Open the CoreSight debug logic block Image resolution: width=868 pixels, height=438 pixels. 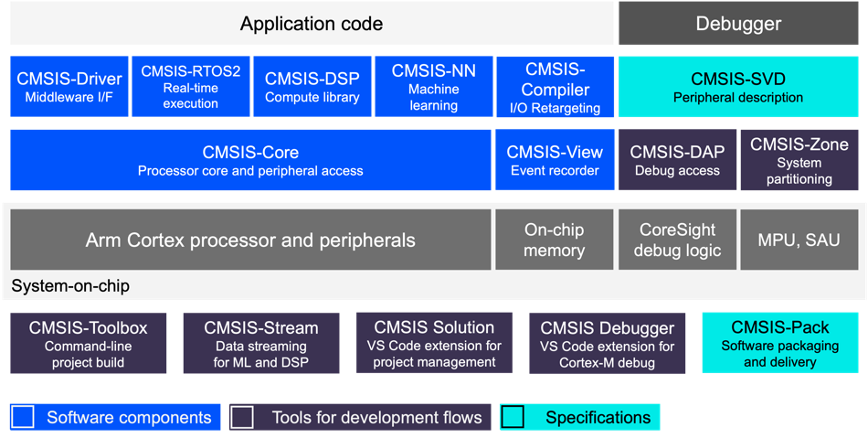point(677,240)
